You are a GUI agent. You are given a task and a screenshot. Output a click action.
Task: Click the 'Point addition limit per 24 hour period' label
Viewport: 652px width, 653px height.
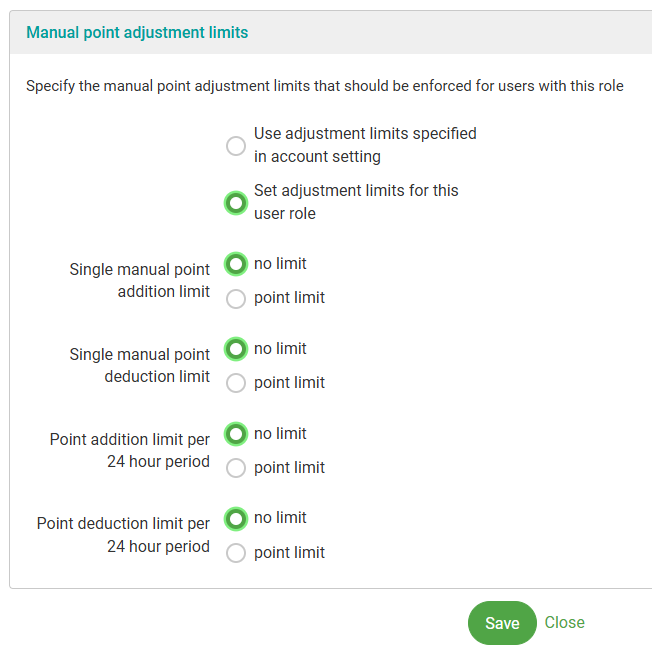(x=130, y=451)
